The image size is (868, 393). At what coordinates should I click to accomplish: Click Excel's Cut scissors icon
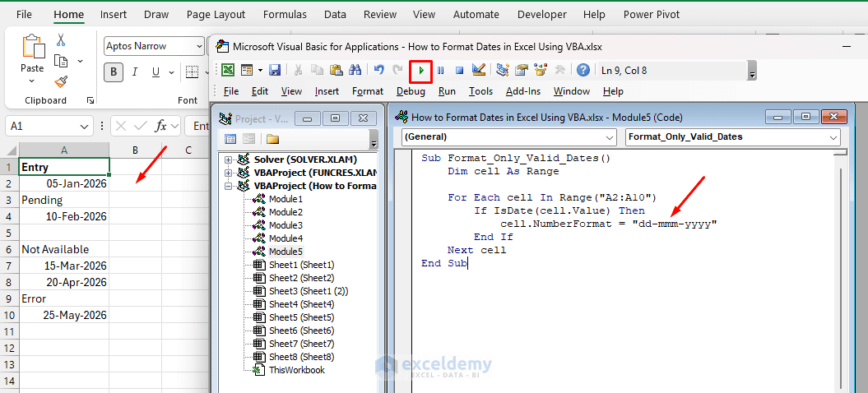[61, 39]
